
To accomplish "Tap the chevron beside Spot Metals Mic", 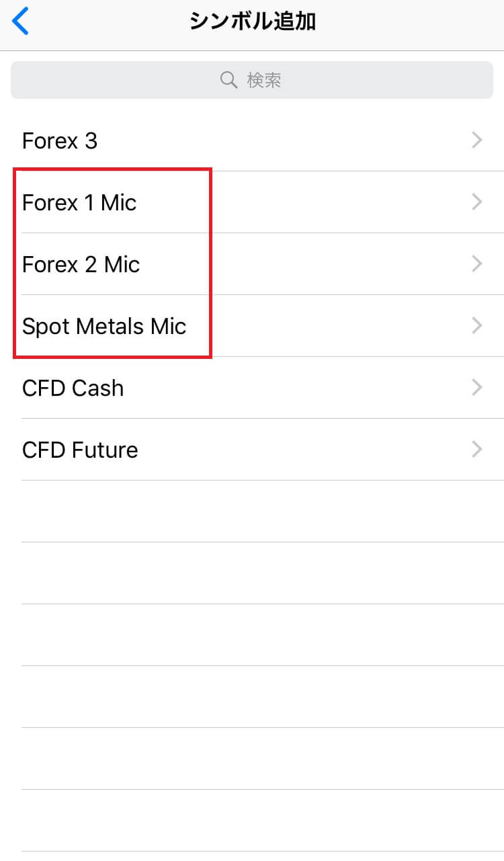I will (x=477, y=326).
